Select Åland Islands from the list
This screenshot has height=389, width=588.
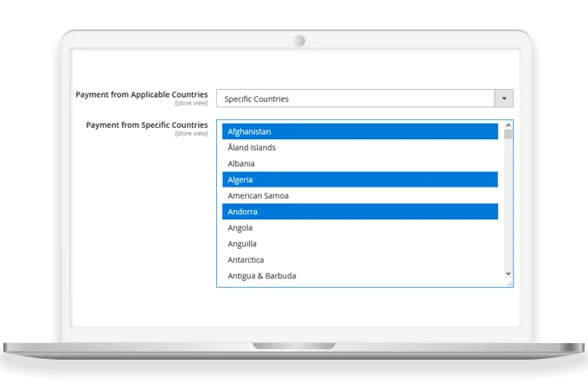coord(360,148)
